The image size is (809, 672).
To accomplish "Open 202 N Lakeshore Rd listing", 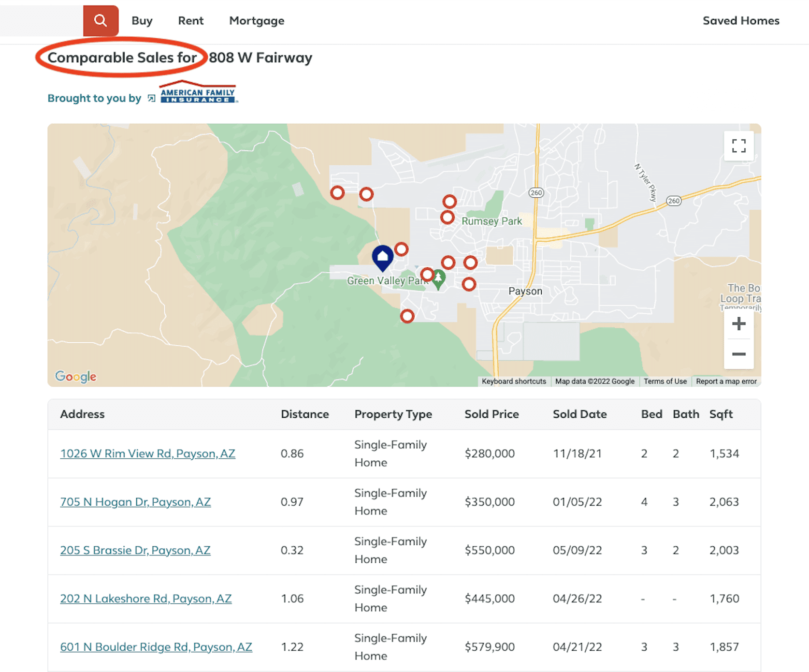I will pos(145,599).
